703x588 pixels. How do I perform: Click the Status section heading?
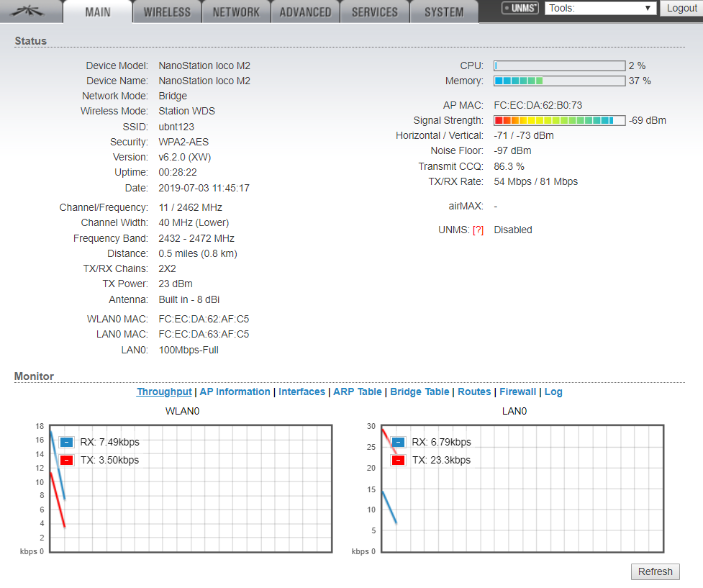[x=30, y=41]
